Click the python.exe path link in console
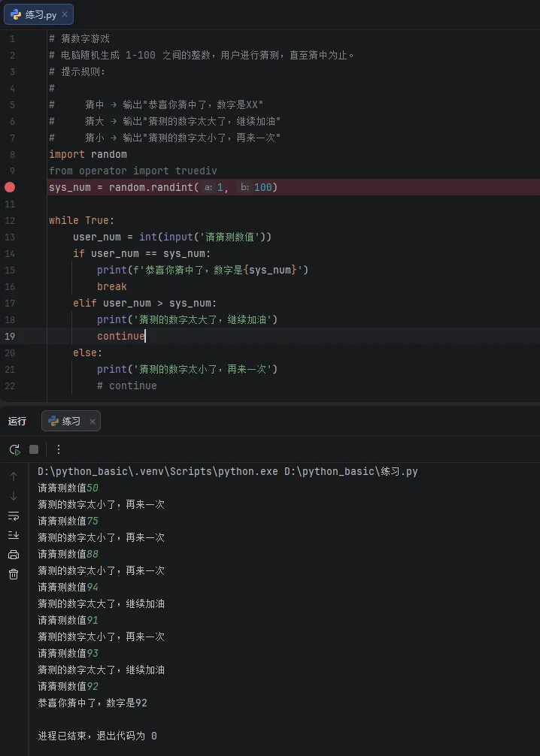The width and height of the screenshot is (540, 756). click(157, 472)
